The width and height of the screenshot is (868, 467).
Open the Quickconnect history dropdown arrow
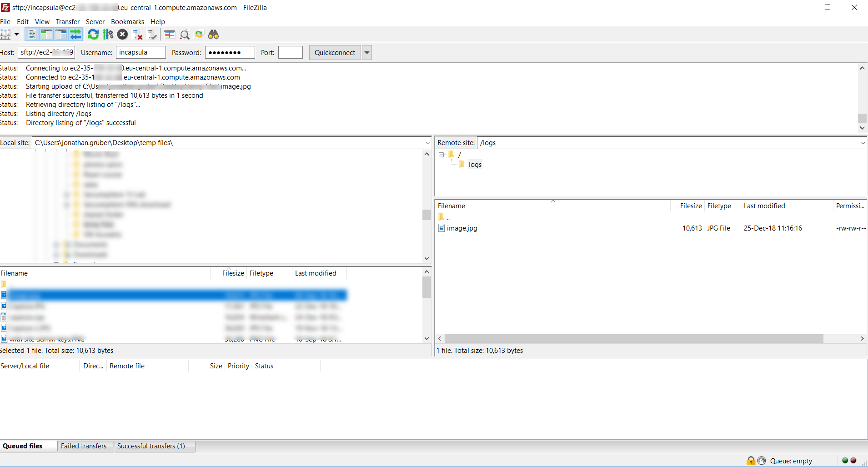pos(367,53)
